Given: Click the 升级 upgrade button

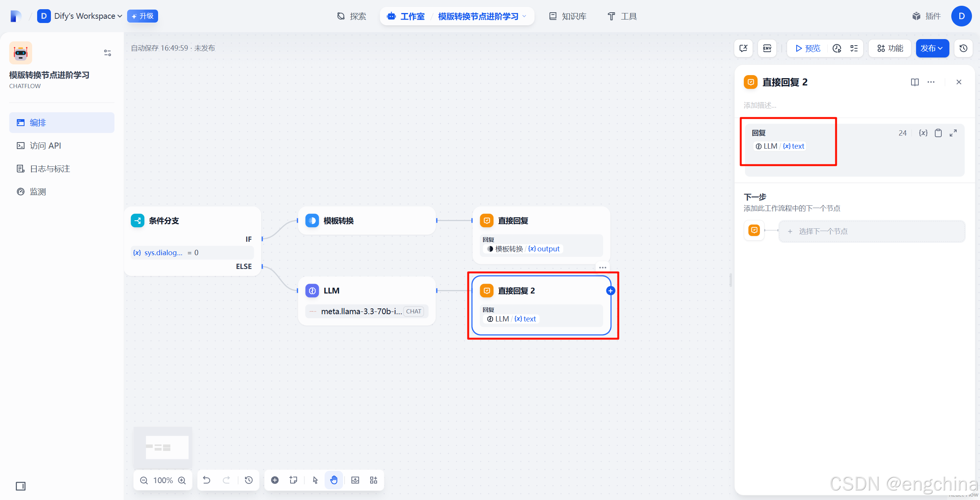Looking at the screenshot, I should pos(142,16).
